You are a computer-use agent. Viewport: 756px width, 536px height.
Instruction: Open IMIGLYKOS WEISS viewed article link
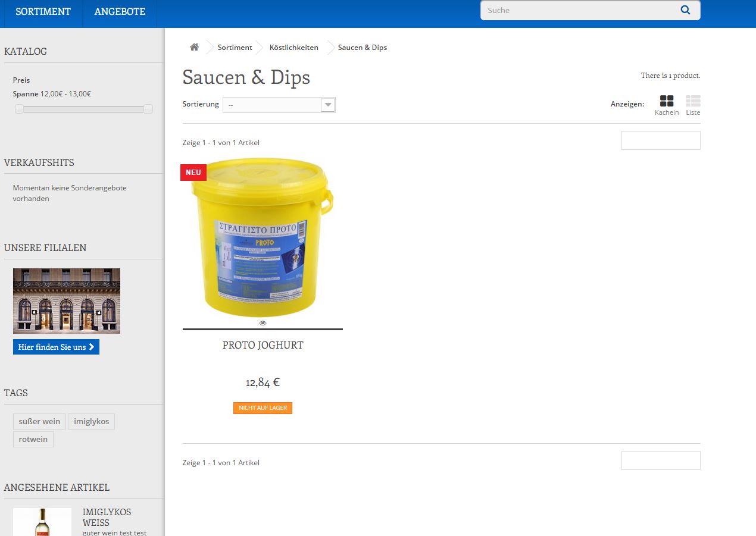107,517
